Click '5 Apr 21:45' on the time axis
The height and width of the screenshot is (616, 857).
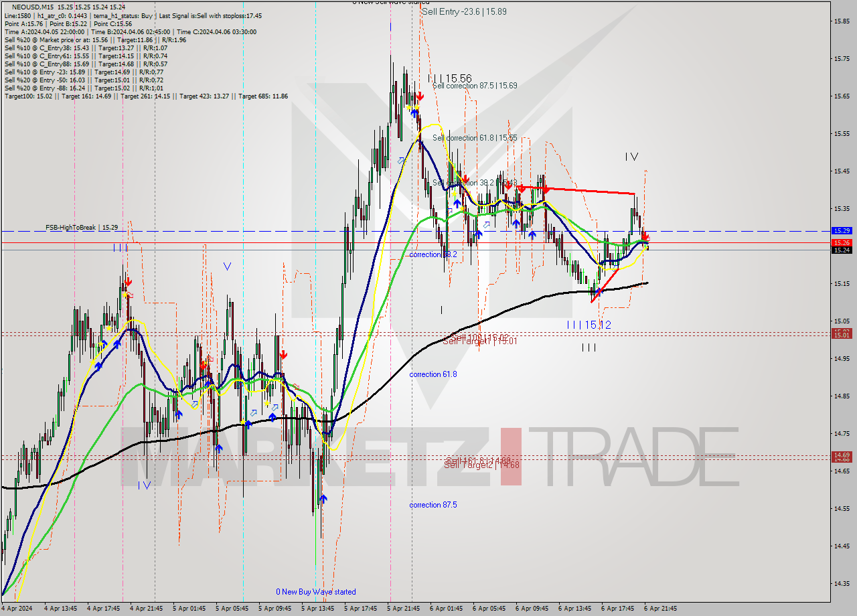pos(405,609)
